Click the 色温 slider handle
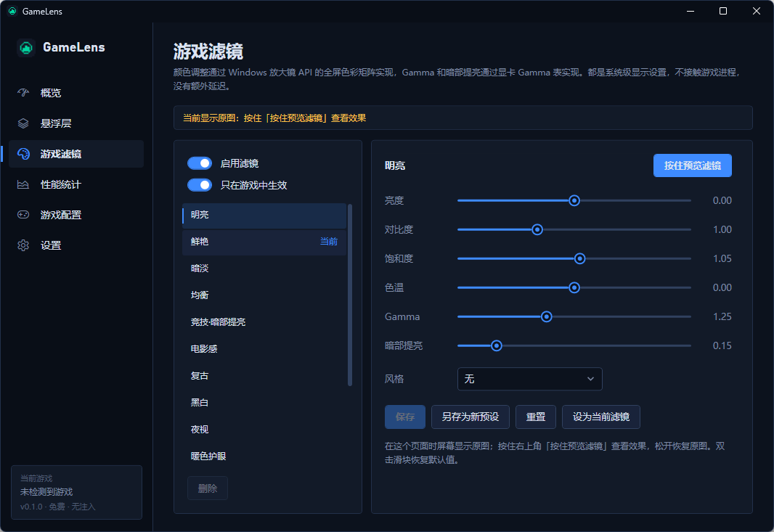The image size is (774, 532). click(x=574, y=287)
